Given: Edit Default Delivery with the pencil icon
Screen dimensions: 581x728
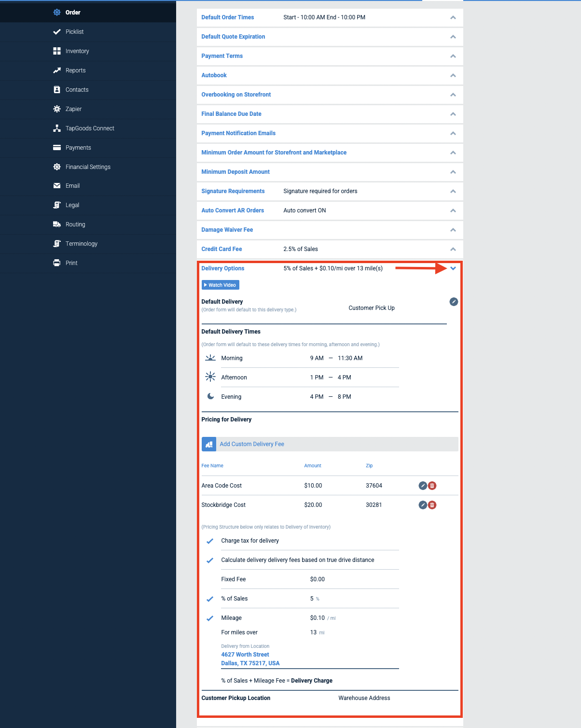Looking at the screenshot, I should tap(453, 302).
